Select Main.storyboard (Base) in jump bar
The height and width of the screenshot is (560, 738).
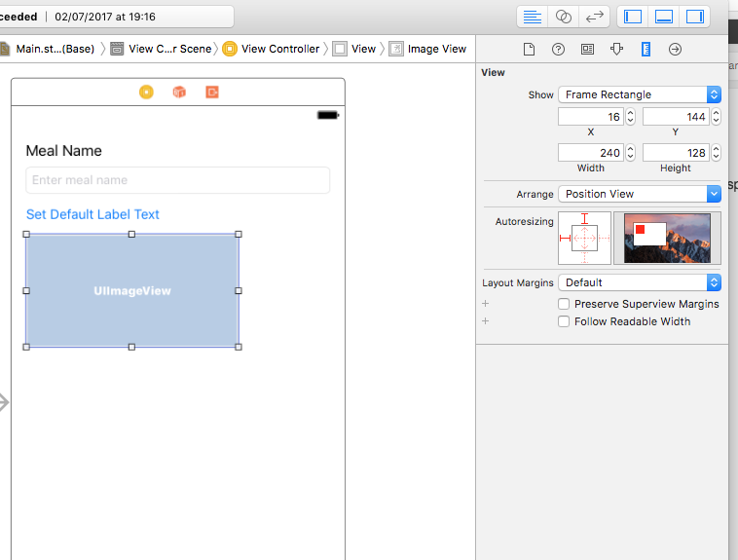tap(48, 49)
